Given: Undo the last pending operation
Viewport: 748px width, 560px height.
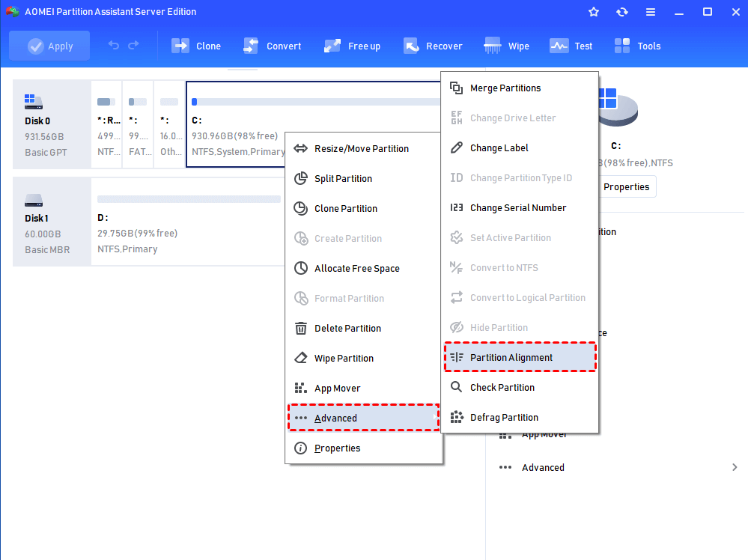Looking at the screenshot, I should tap(114, 46).
